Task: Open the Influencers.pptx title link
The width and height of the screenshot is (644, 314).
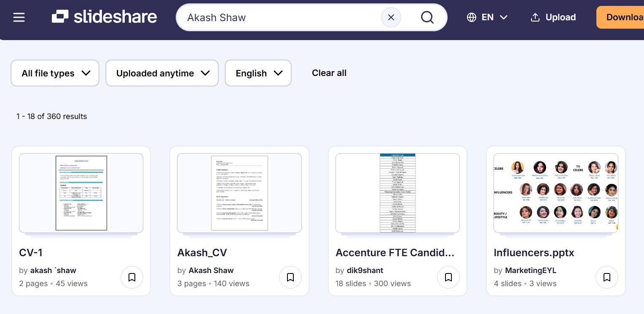Action: (534, 252)
